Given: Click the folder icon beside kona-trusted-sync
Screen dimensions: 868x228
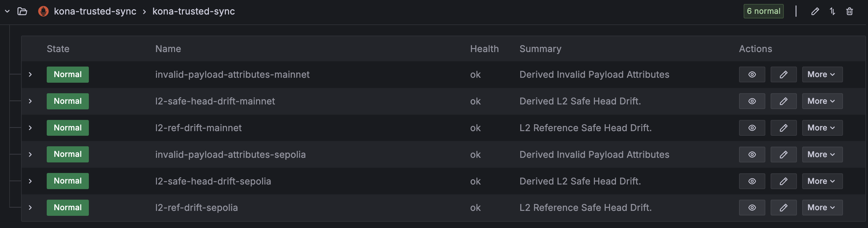Looking at the screenshot, I should click(22, 12).
